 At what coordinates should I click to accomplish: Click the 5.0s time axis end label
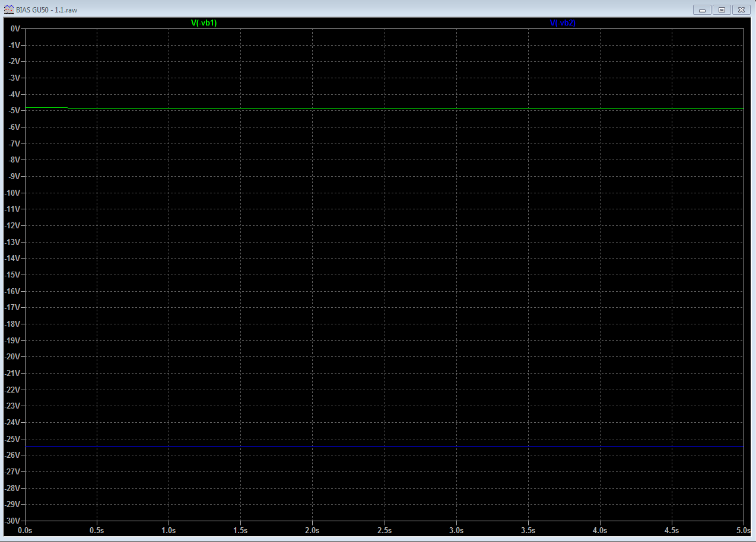point(742,530)
